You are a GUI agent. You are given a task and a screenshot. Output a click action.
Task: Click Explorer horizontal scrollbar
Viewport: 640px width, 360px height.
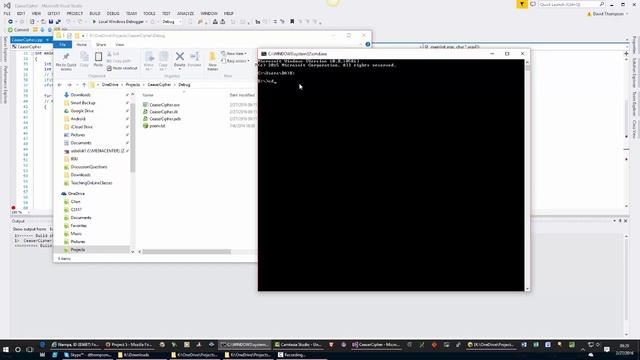[x=187, y=252]
